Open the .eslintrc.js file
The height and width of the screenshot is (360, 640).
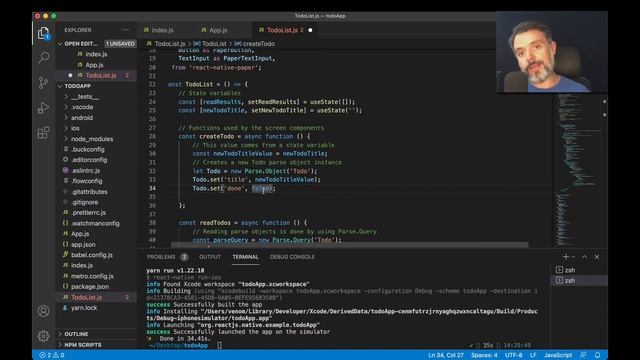pyautogui.click(x=96, y=170)
